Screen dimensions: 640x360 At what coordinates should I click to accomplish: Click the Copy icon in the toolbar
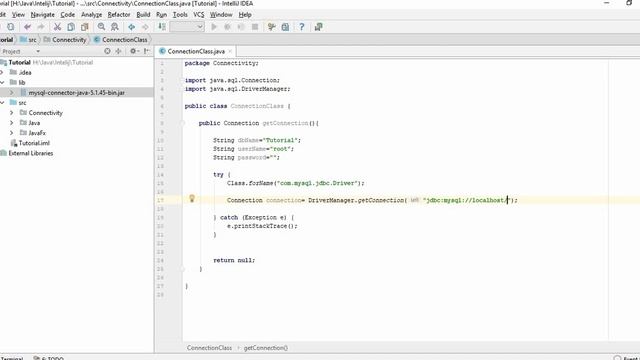71,27
